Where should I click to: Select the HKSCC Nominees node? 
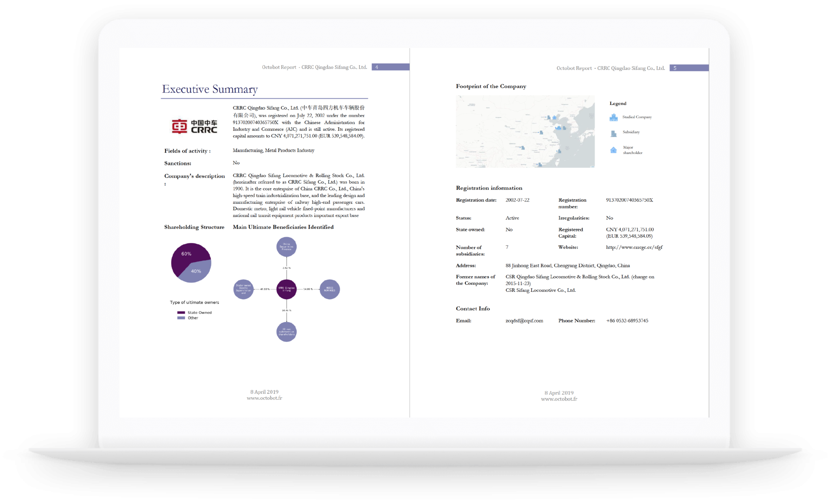(x=329, y=289)
